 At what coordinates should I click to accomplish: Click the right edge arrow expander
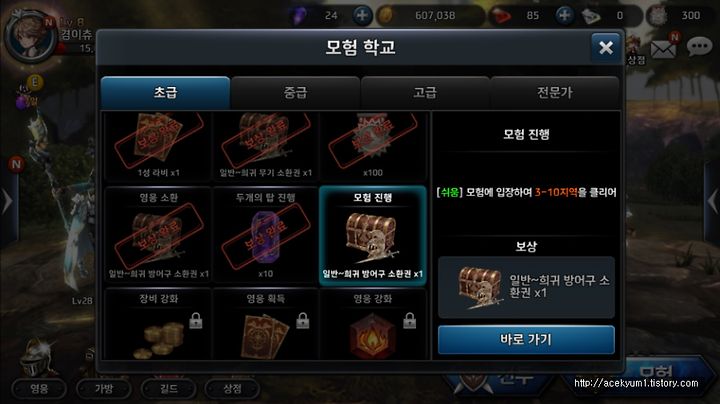(x=712, y=201)
